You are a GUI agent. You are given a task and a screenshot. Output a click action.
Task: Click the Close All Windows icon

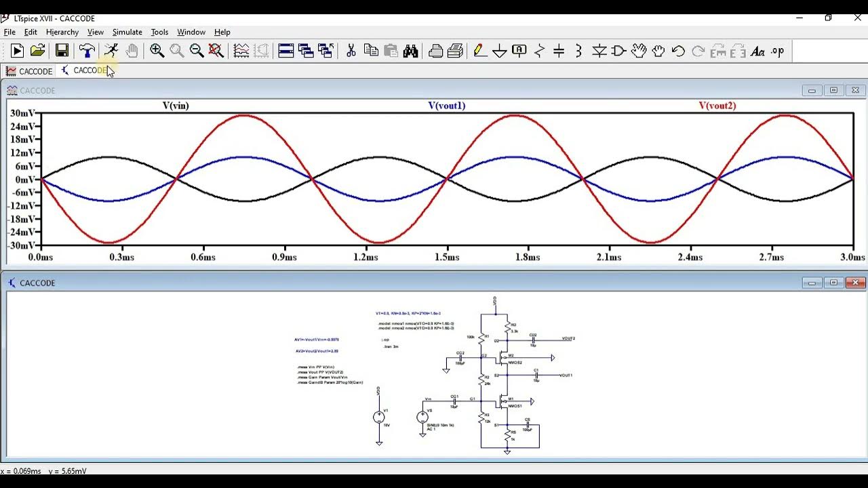[x=325, y=51]
